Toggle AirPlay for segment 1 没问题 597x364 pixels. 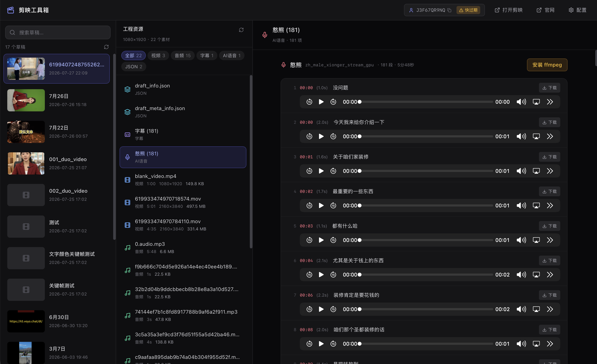[536, 102]
